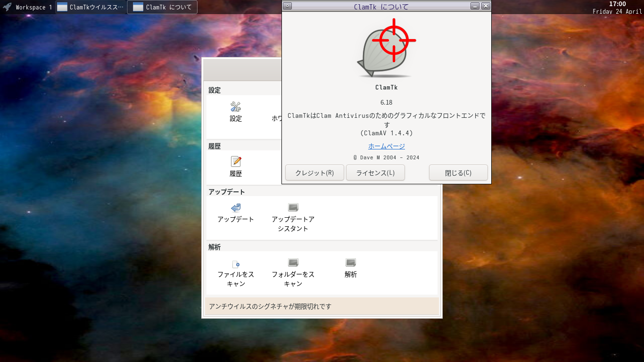The height and width of the screenshot is (362, 644).
Task: Close the About dialog with the title bar X
Action: coord(486,6)
